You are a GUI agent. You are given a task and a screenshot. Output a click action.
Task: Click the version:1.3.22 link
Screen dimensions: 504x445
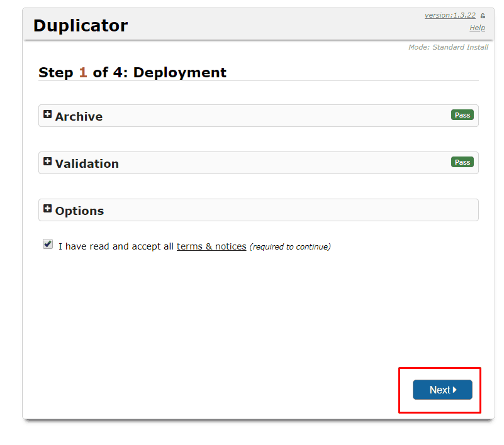[450, 15]
